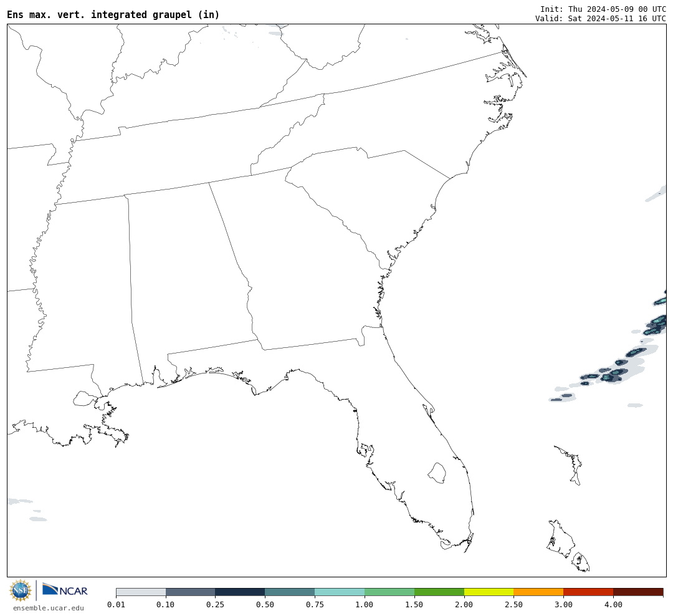The width and height of the screenshot is (673, 616).
Task: Click the 1.00 colorbar tick label
Action: point(365,604)
